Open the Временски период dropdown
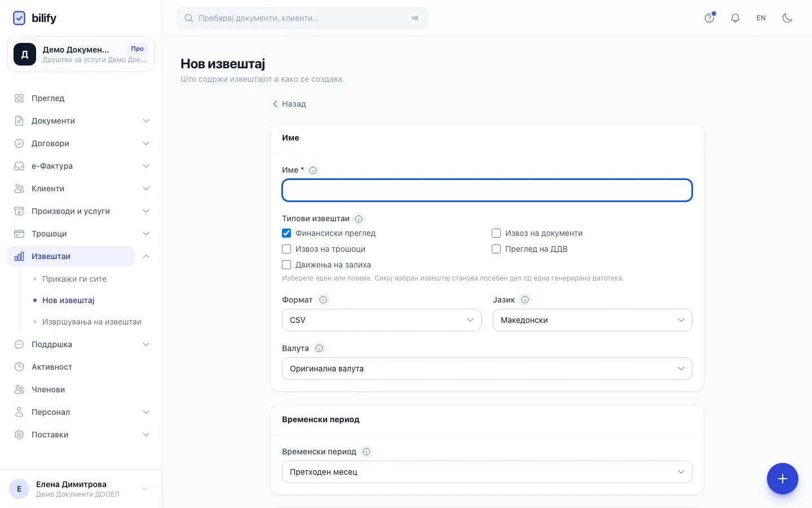Screen dimensions: 812x508 487,472
